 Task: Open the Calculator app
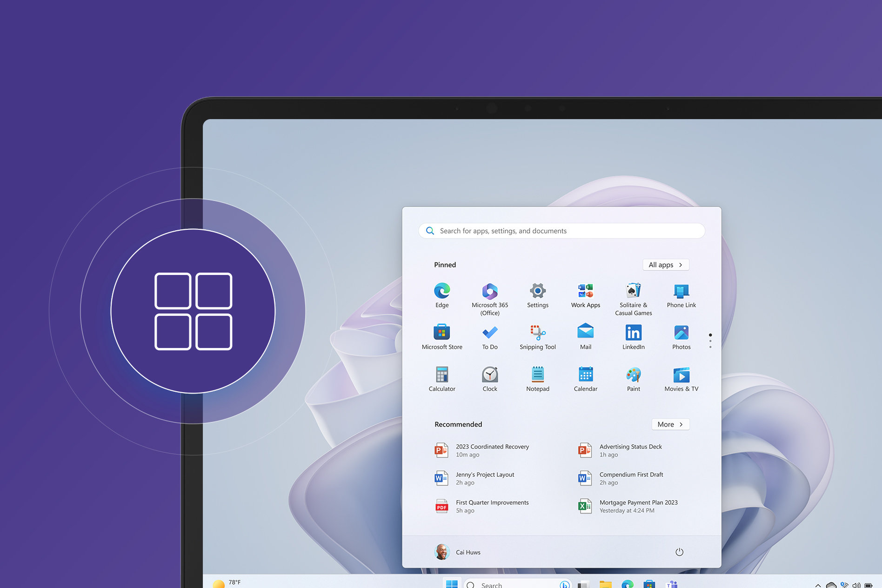[x=441, y=376]
